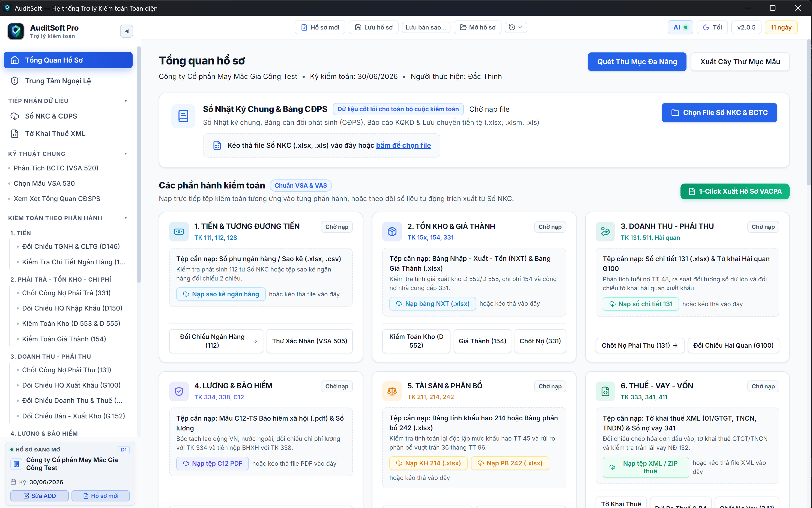Image resolution: width=812 pixels, height=508 pixels.
Task: Collapse the Kiểm Toán Theo Phần Hành section
Action: click(x=126, y=218)
